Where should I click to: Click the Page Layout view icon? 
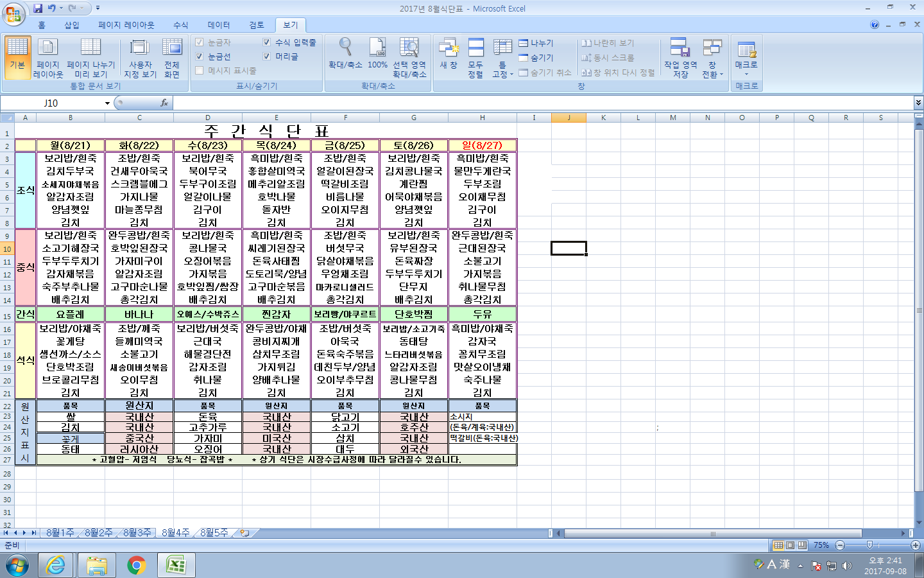47,58
